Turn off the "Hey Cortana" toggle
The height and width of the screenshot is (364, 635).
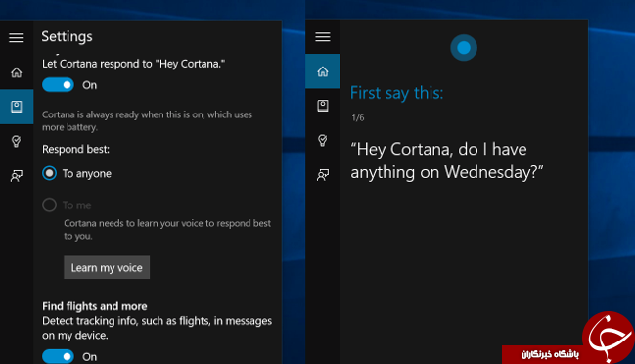(58, 85)
